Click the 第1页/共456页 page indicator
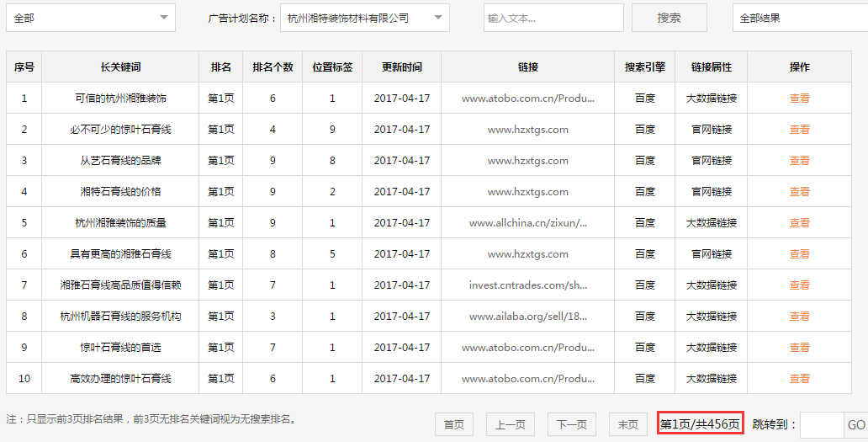Screen dimensions: 868x442 click(x=700, y=425)
